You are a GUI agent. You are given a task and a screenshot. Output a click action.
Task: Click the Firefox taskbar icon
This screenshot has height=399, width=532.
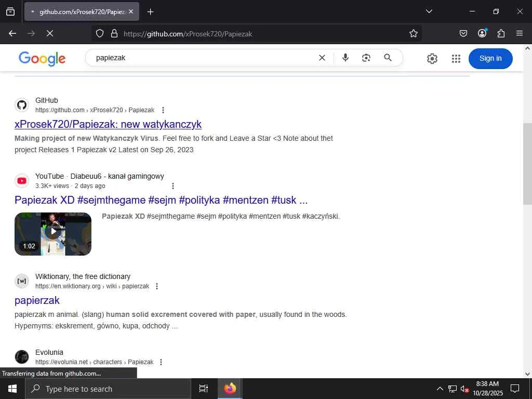tap(230, 389)
